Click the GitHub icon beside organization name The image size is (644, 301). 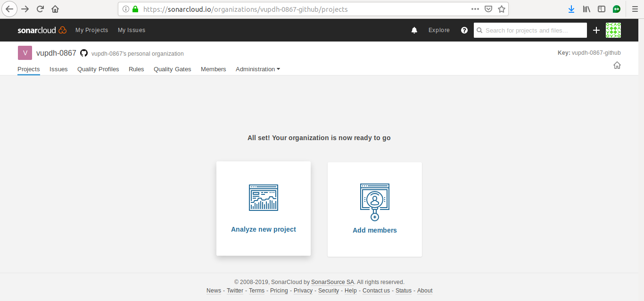tap(84, 53)
